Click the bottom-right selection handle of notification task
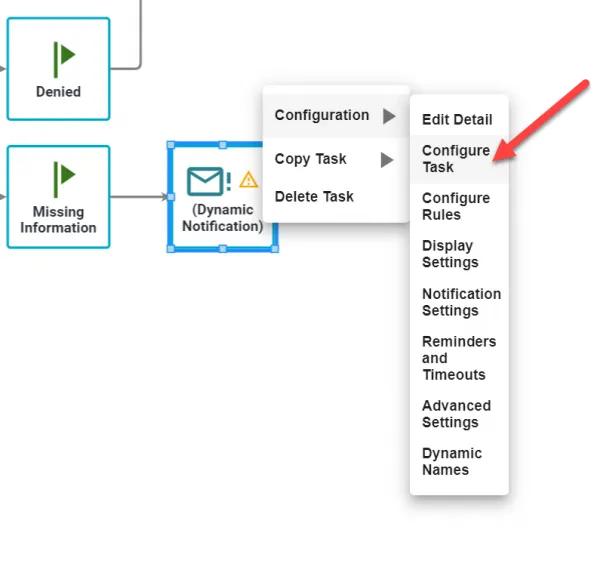Image resolution: width=591 pixels, height=573 pixels. coord(275,248)
